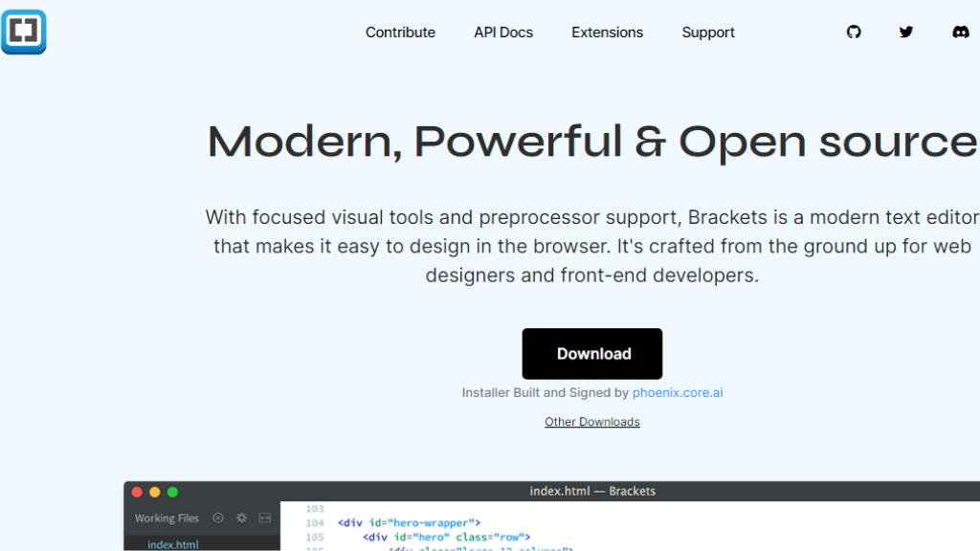Click the split-view icon beside Working Files
Viewport: 980px width, 551px height.
(x=265, y=518)
